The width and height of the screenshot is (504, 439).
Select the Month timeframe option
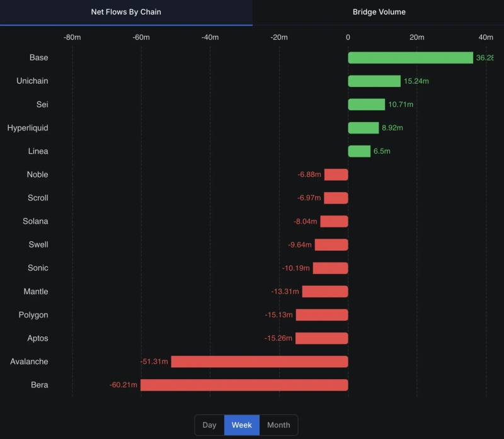278,425
